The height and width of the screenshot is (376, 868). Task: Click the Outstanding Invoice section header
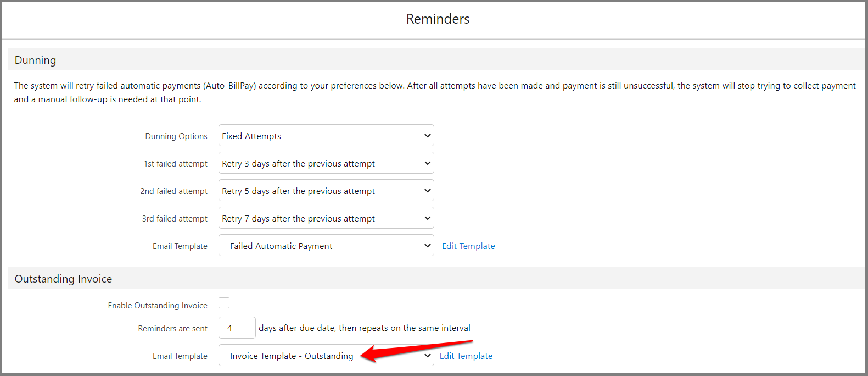coord(63,279)
